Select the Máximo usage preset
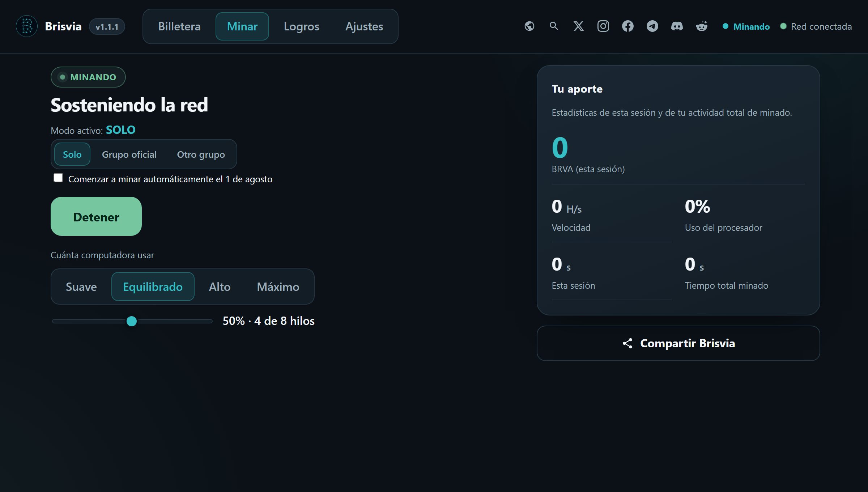This screenshot has width=868, height=492. 278,287
